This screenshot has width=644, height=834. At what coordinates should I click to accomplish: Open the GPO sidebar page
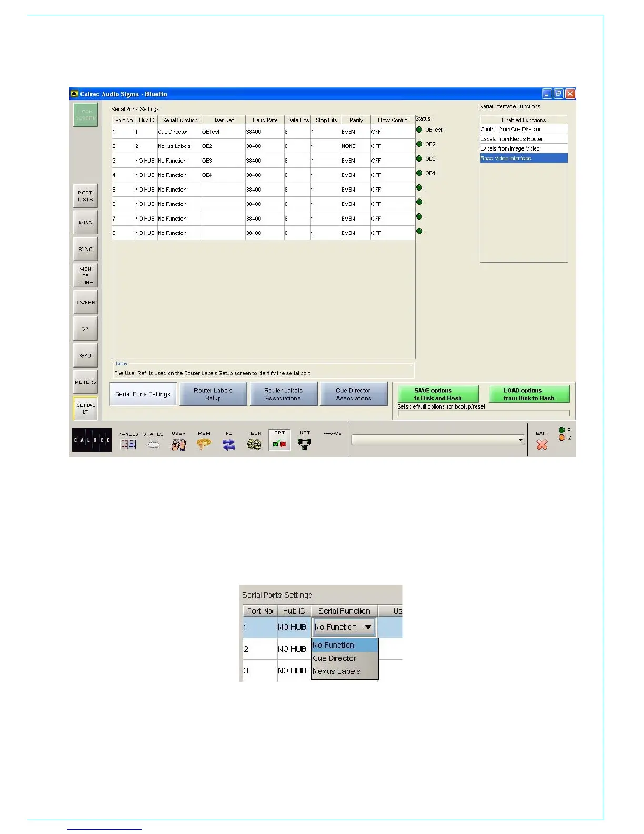pyautogui.click(x=85, y=355)
